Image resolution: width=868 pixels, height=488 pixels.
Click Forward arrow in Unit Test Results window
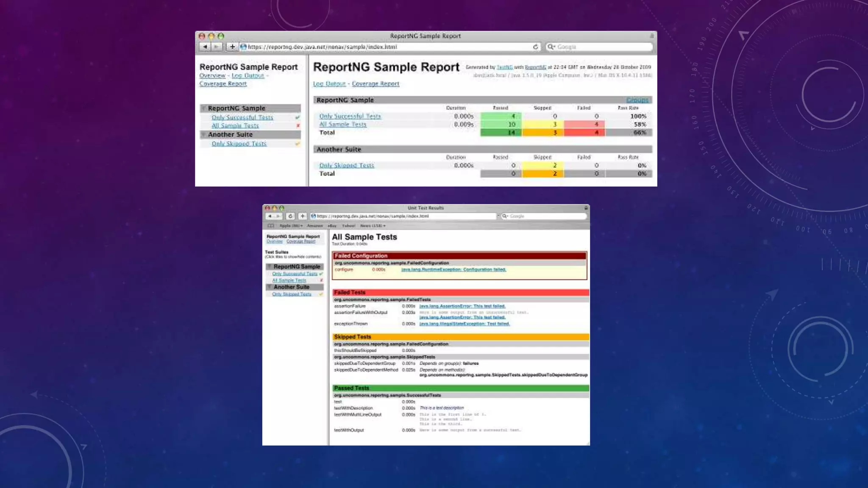(x=278, y=216)
